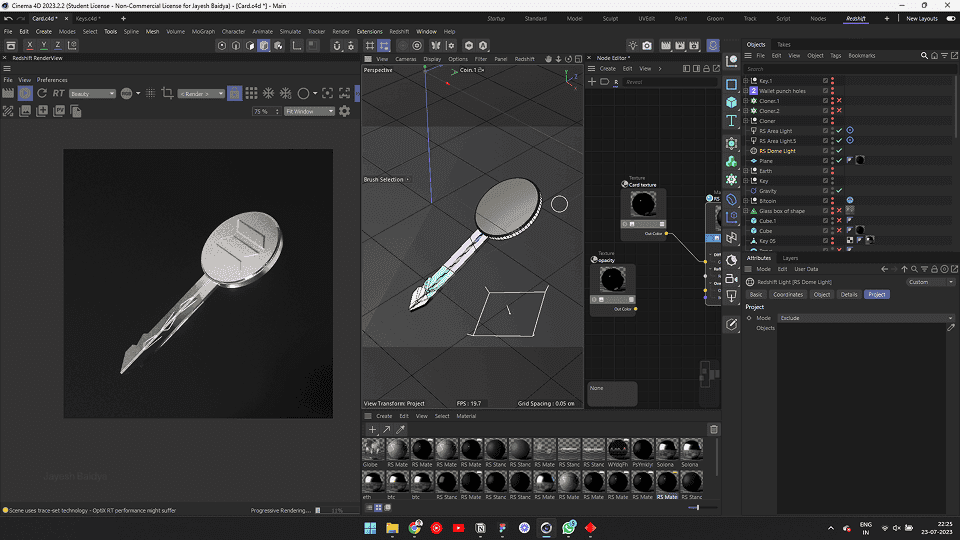Open the MoGraph menu
The width and height of the screenshot is (960, 540).
[x=202, y=31]
